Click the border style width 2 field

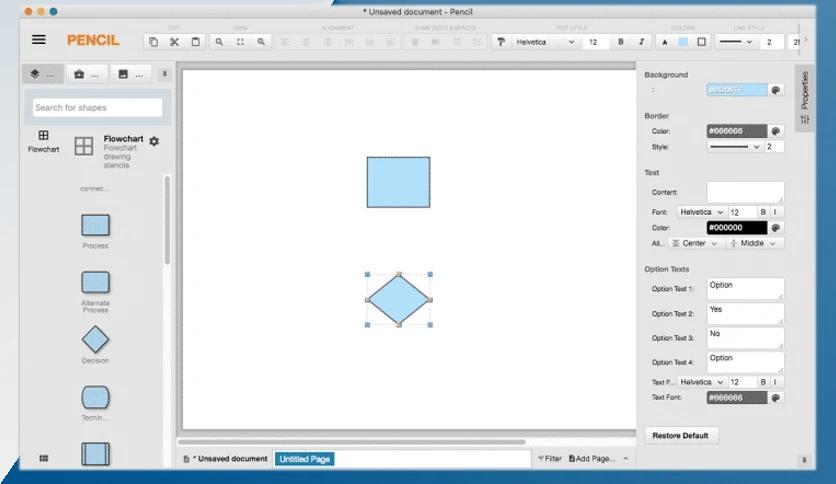coord(774,147)
